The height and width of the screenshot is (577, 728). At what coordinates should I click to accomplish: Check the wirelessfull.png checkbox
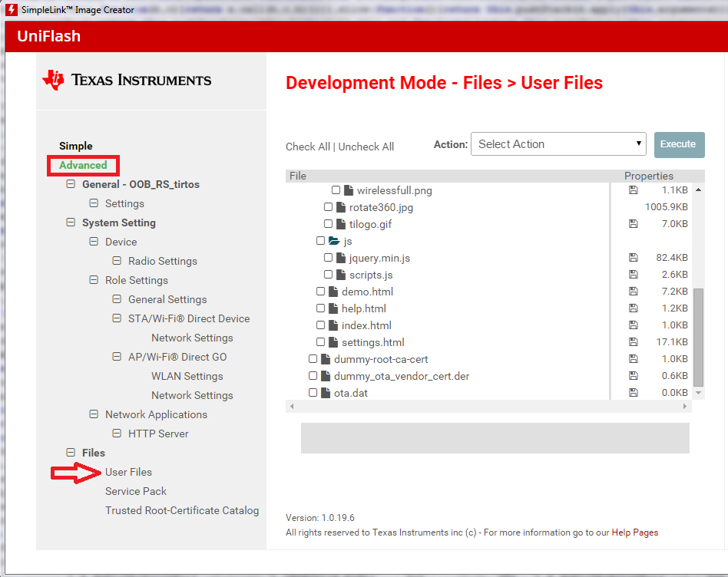336,190
